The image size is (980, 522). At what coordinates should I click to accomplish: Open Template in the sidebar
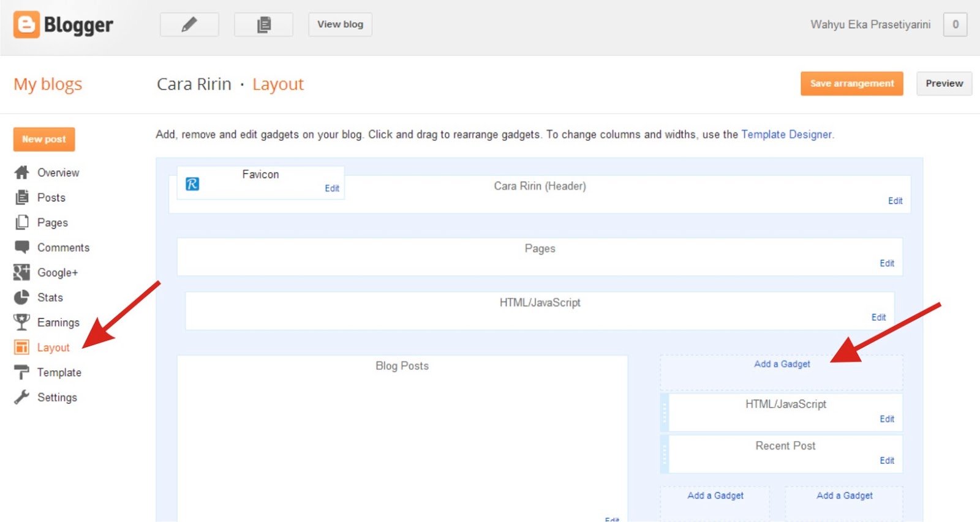59,373
